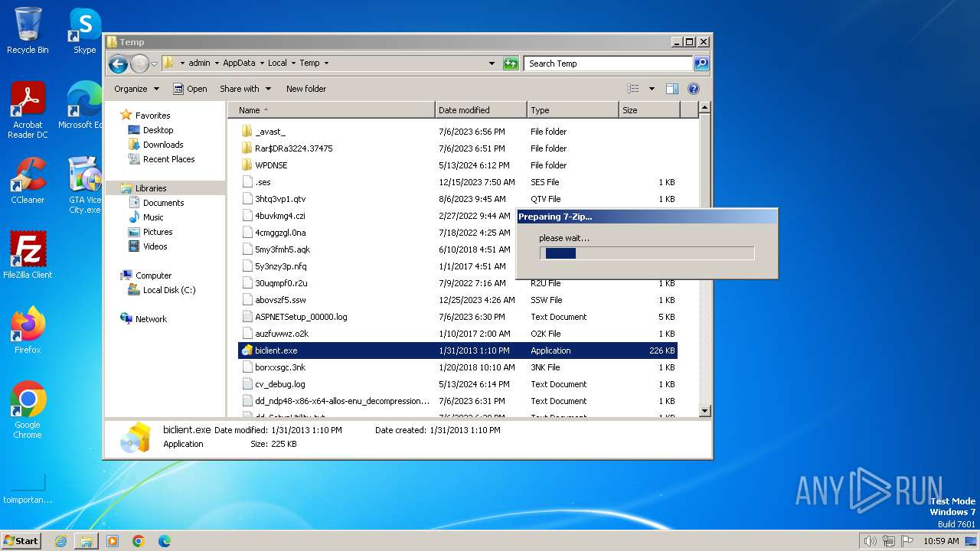Launch Firefox desktop shortcut

coord(28,331)
